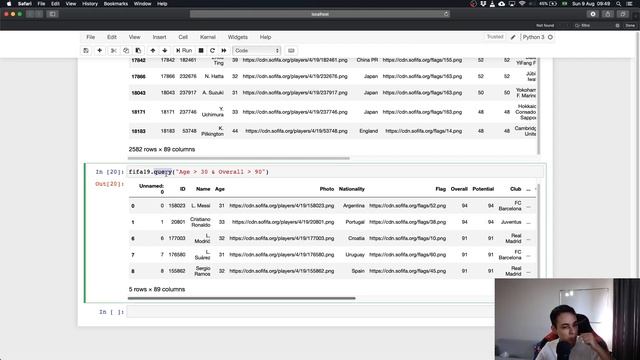Click the 'Overall' column header
The image size is (640, 360).
point(459,189)
